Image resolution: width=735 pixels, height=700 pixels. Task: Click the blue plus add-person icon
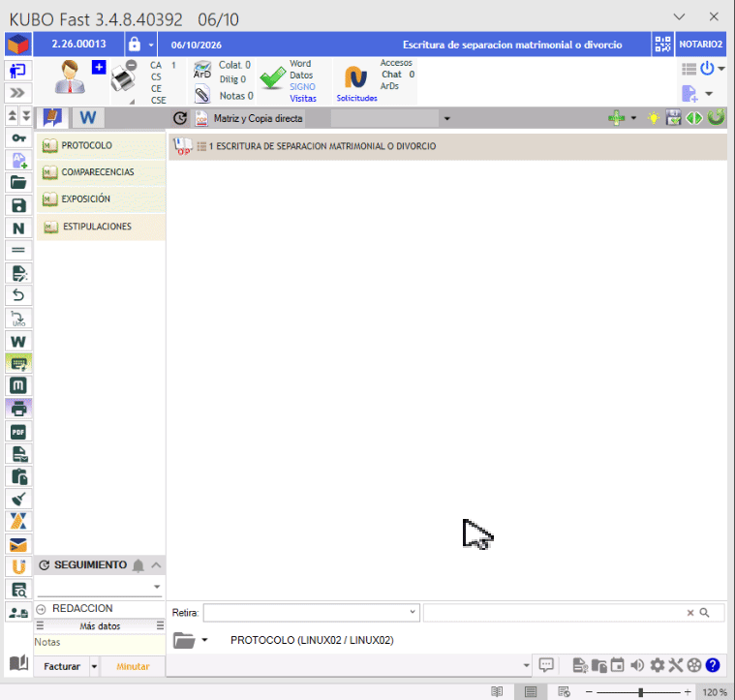click(99, 67)
